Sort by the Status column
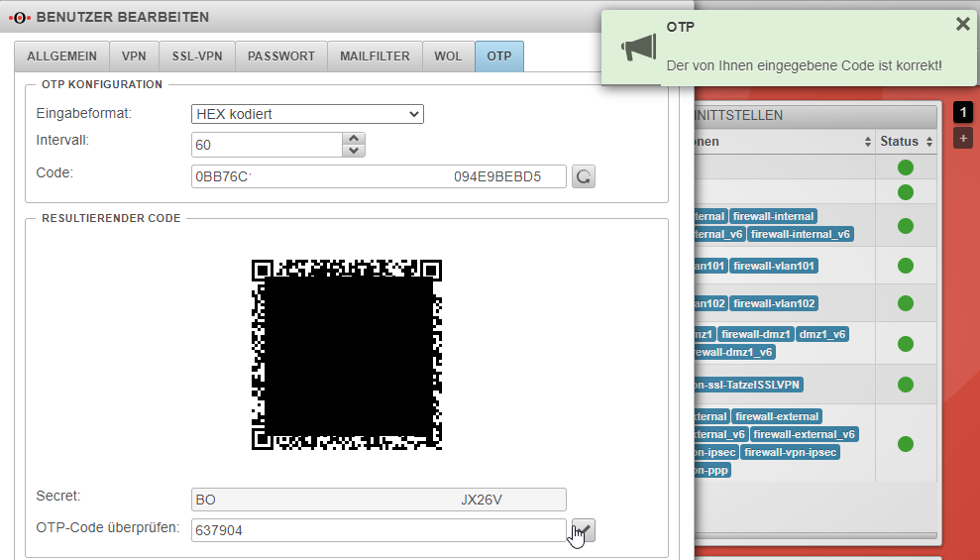The height and width of the screenshot is (560, 980). pos(929,142)
